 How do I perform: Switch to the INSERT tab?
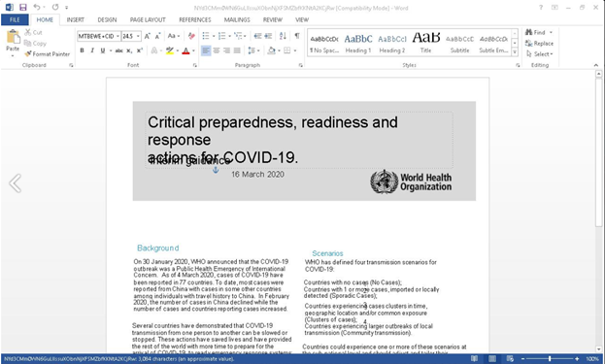coord(75,19)
